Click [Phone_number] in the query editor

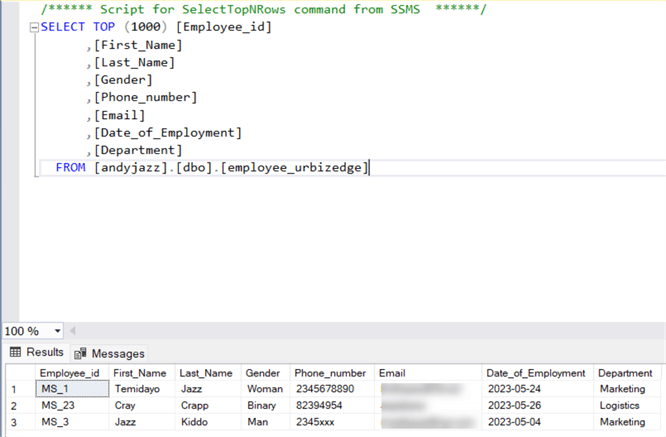pos(145,97)
